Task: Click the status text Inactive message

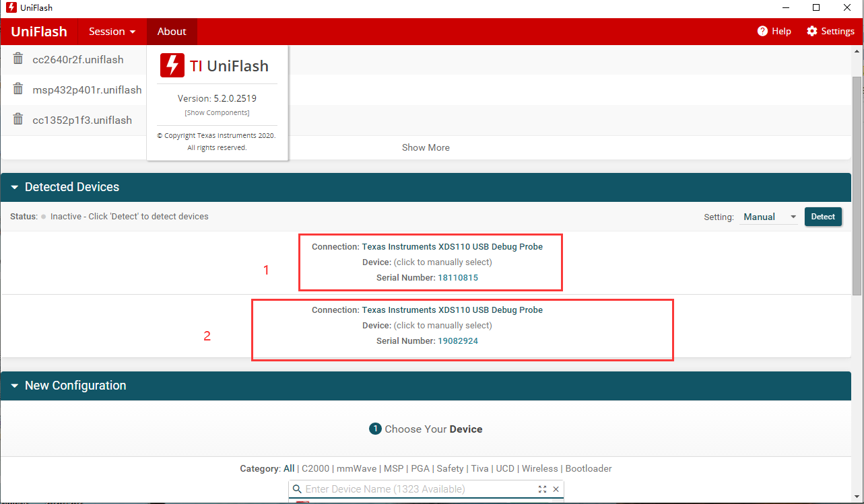Action: coord(129,217)
